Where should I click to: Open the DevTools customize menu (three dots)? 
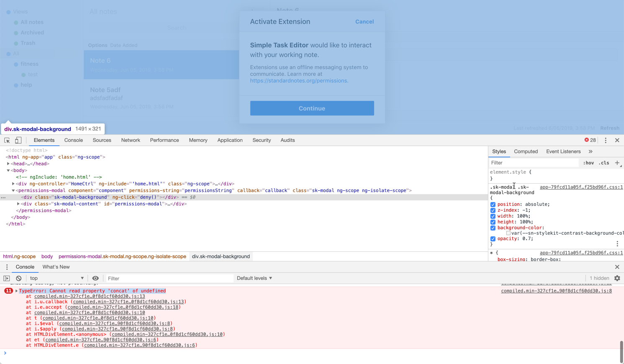(606, 141)
